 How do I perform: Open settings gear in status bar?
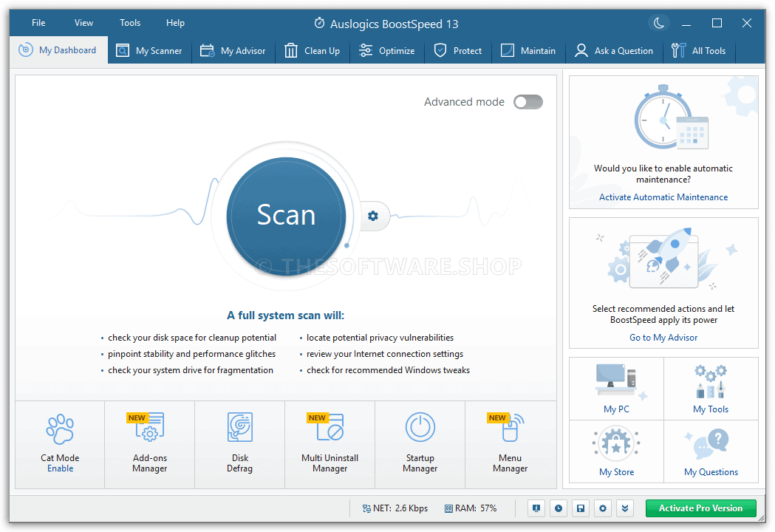point(603,508)
